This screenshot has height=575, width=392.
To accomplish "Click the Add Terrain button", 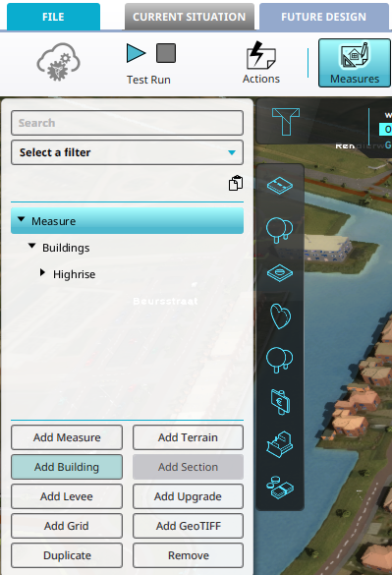I will [x=188, y=437].
